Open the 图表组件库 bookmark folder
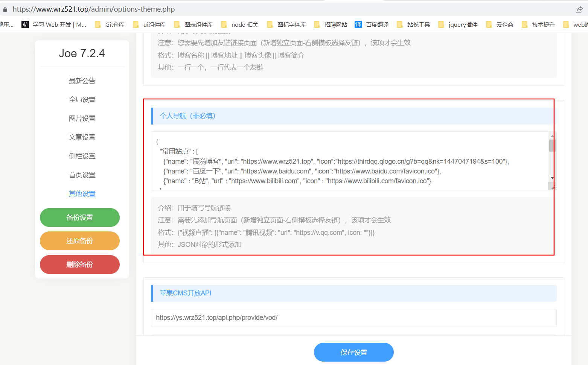The height and width of the screenshot is (365, 588). point(193,24)
